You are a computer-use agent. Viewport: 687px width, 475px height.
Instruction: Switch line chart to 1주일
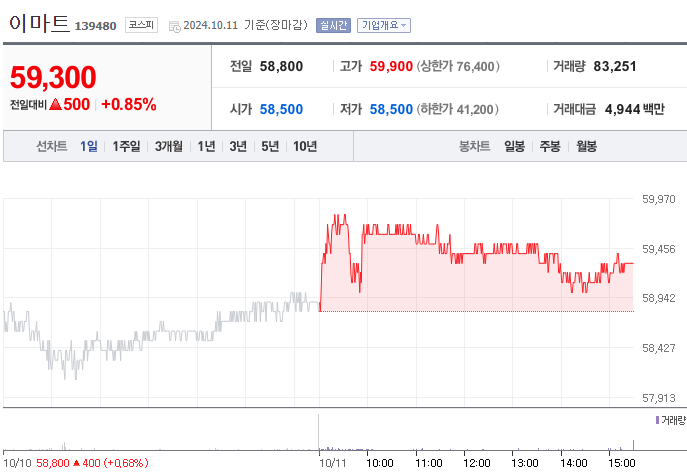[126, 146]
